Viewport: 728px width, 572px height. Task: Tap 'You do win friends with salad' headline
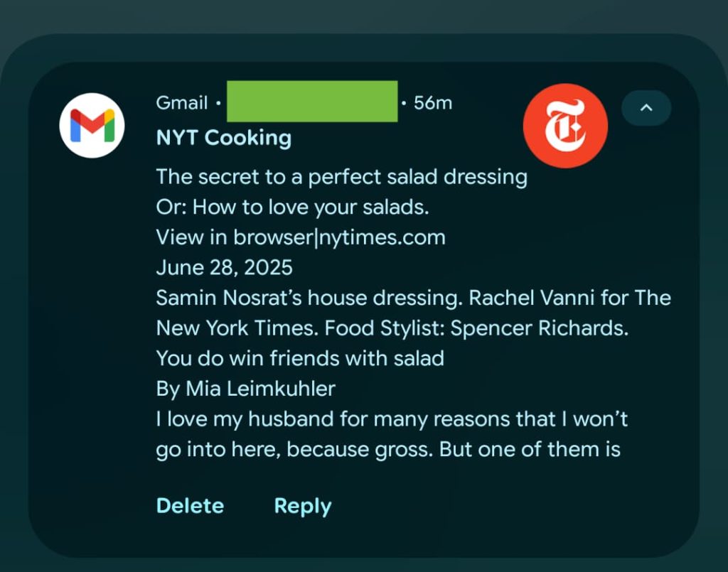click(x=300, y=358)
